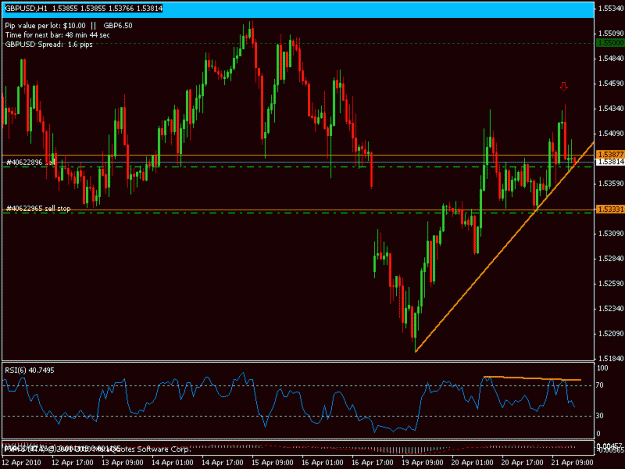Select the 'GBPUSD Spread: 1.6 pips' label
Image resolution: width=625 pixels, height=469 pixels.
click(49, 44)
